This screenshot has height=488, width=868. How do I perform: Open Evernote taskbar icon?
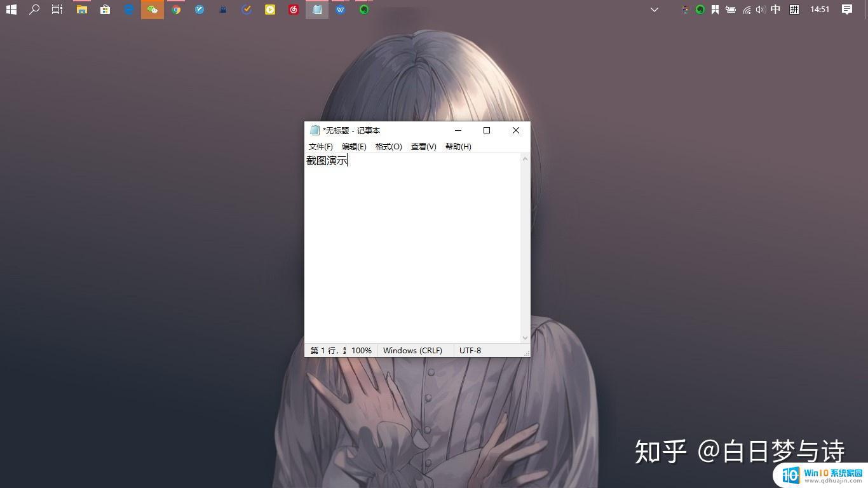(x=364, y=10)
